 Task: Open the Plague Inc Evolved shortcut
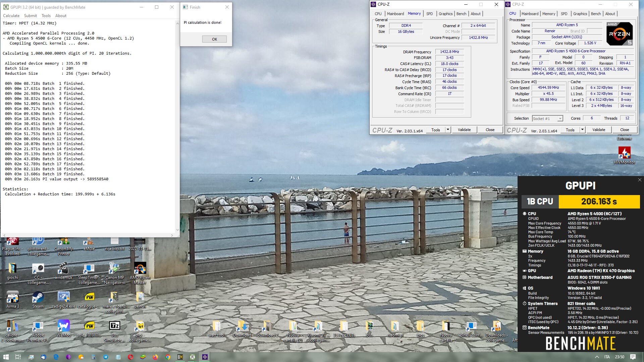click(13, 247)
